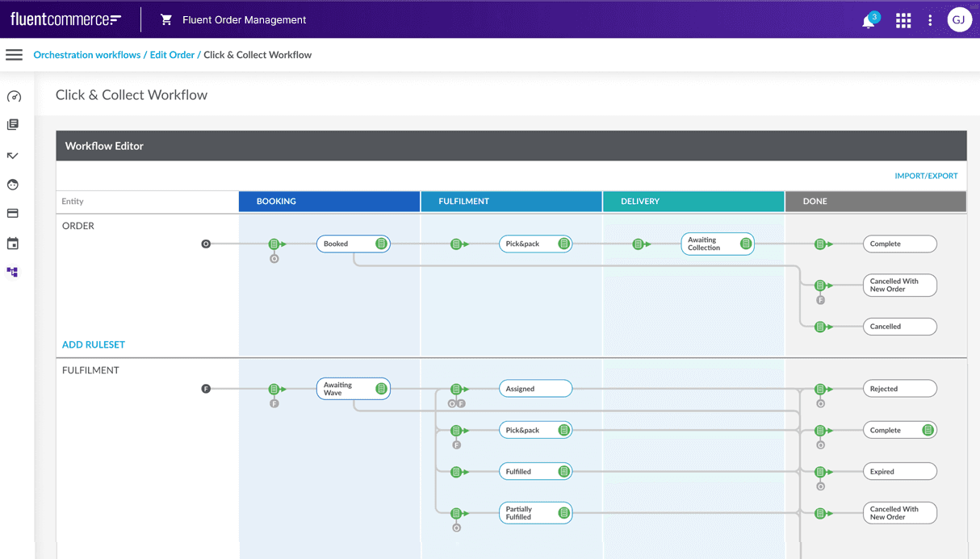Open the workflow sidebar icon
This screenshot has height=559, width=980.
13,273
